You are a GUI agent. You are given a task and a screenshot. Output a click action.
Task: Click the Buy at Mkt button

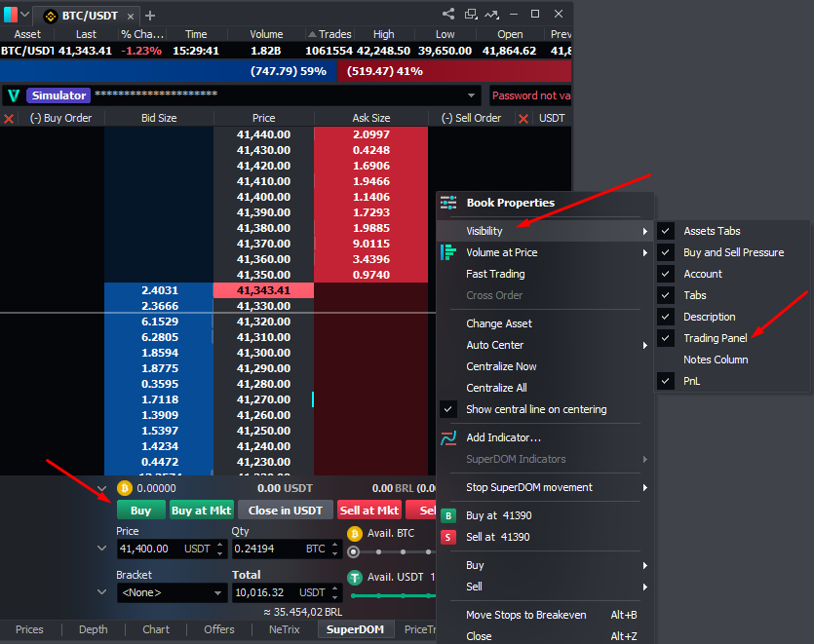coord(202,511)
